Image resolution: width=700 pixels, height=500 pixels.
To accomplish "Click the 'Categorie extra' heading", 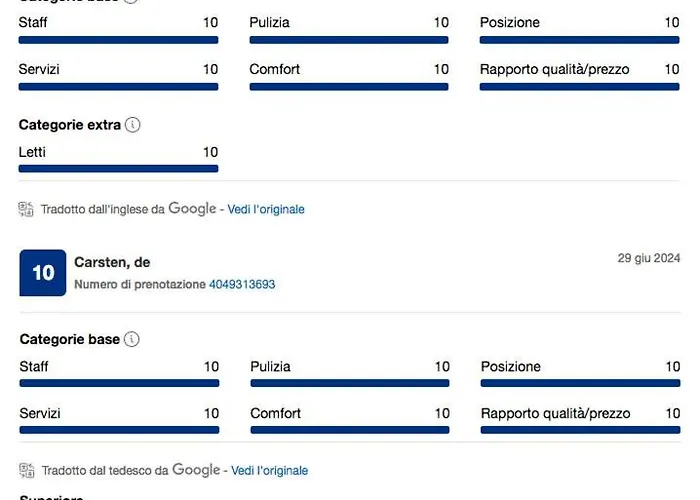I will coord(70,126).
